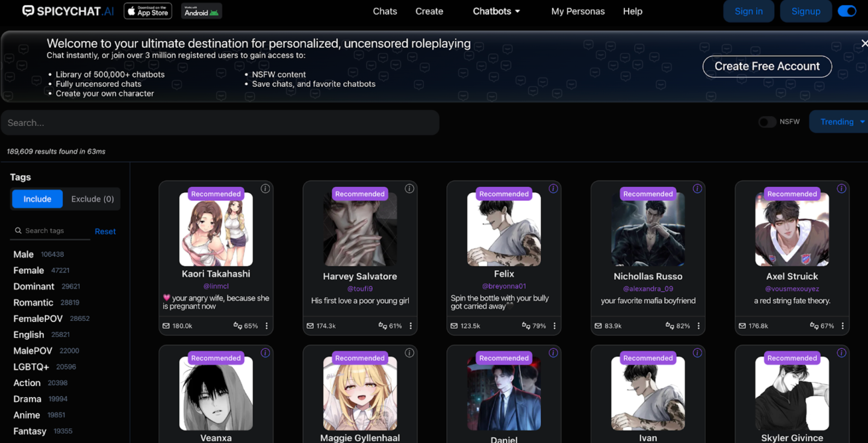868x443 pixels.
Task: Click the search tags magnifier icon
Action: click(18, 231)
